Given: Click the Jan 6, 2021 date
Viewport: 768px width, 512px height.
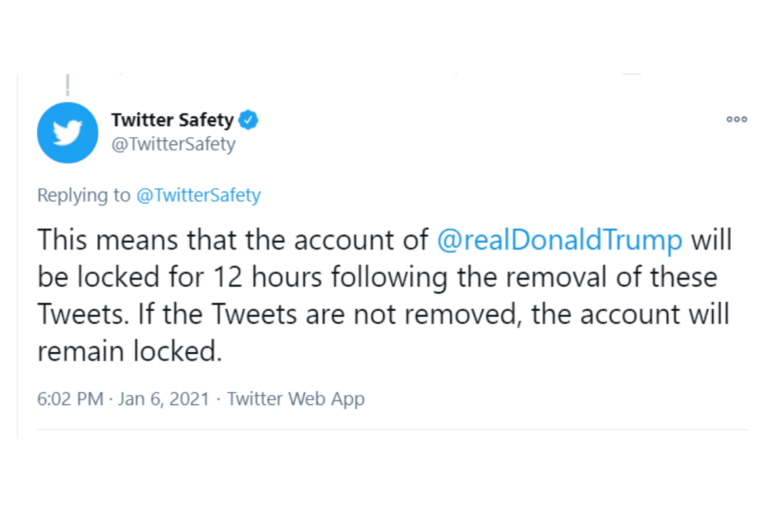Looking at the screenshot, I should coord(165,399).
